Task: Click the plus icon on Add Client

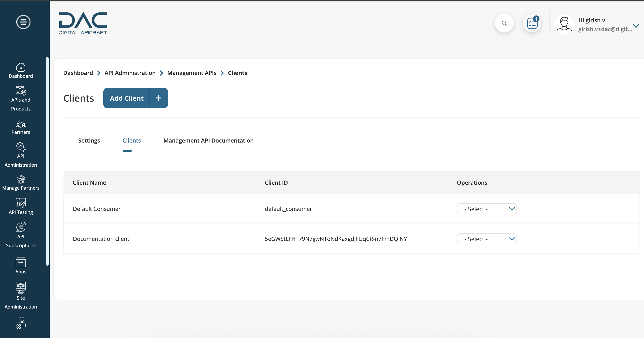Action: pyautogui.click(x=158, y=98)
